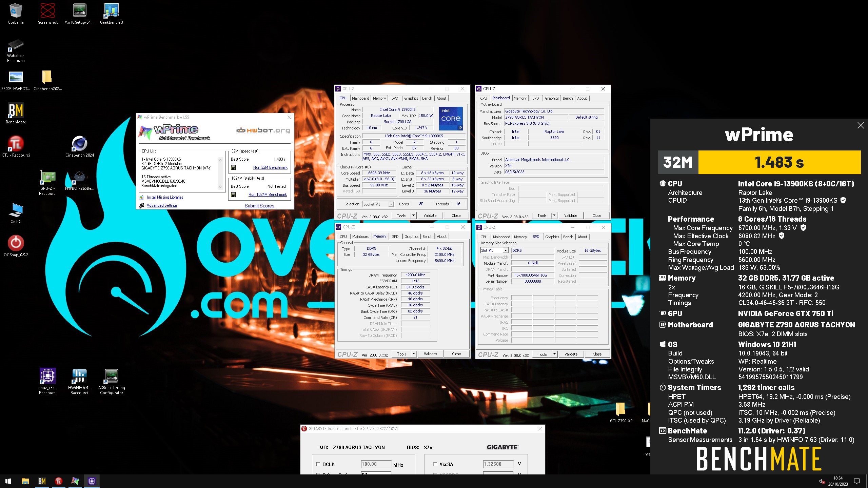Click the Run 1024M Benchmark link
The width and height of the screenshot is (868, 488).
pos(268,195)
